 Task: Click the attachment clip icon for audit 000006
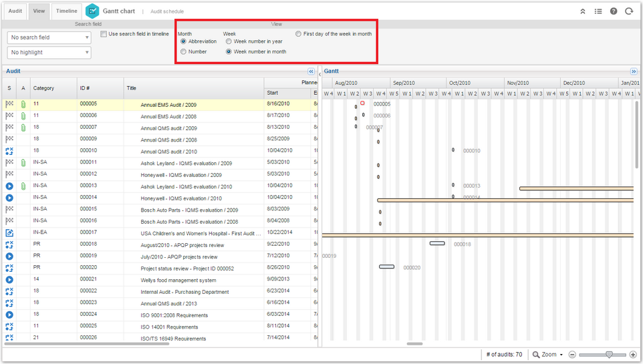point(23,116)
